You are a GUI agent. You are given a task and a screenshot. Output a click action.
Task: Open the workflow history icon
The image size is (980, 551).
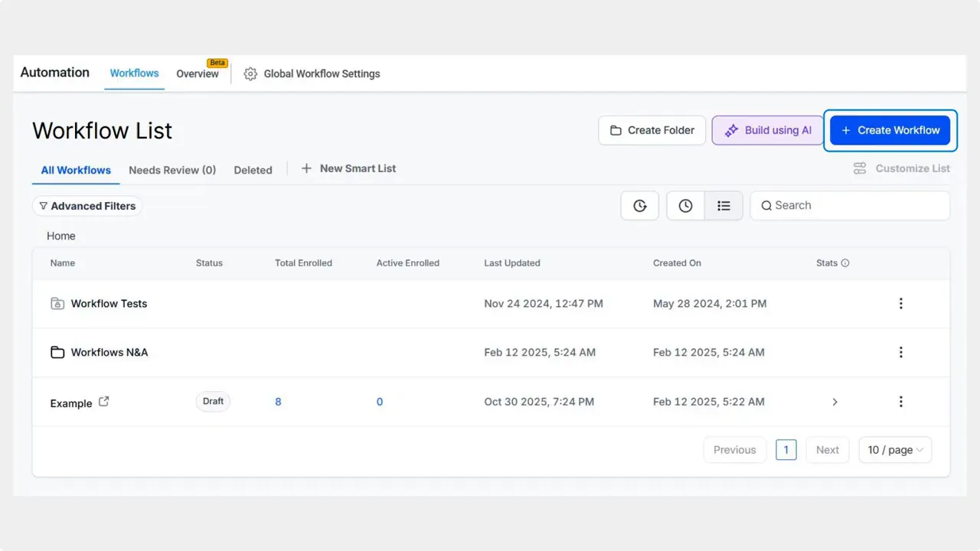[639, 205]
